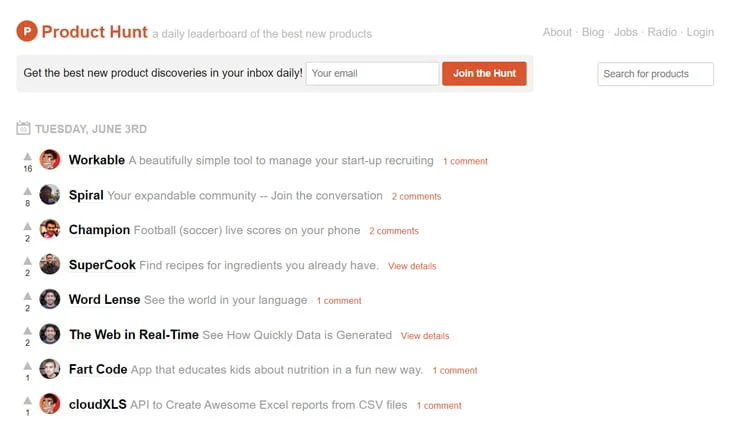The height and width of the screenshot is (442, 730).
Task: View cloudXLS's 1 comment link
Action: tap(439, 406)
